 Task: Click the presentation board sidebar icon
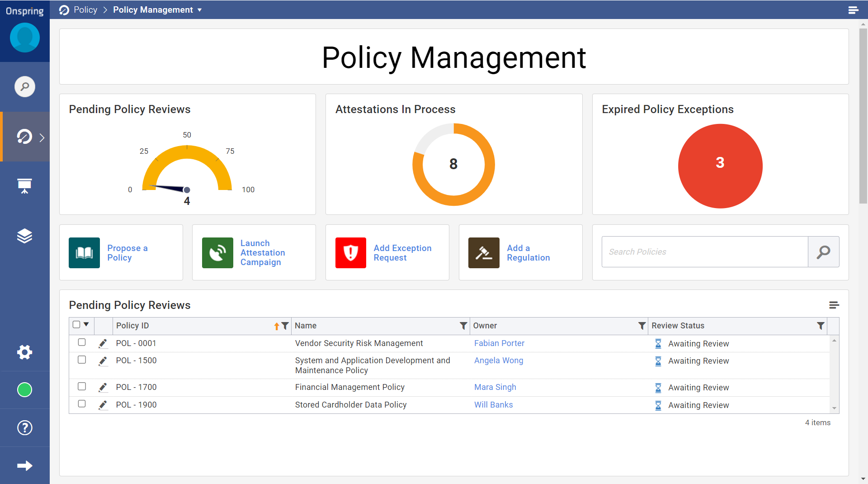point(25,185)
